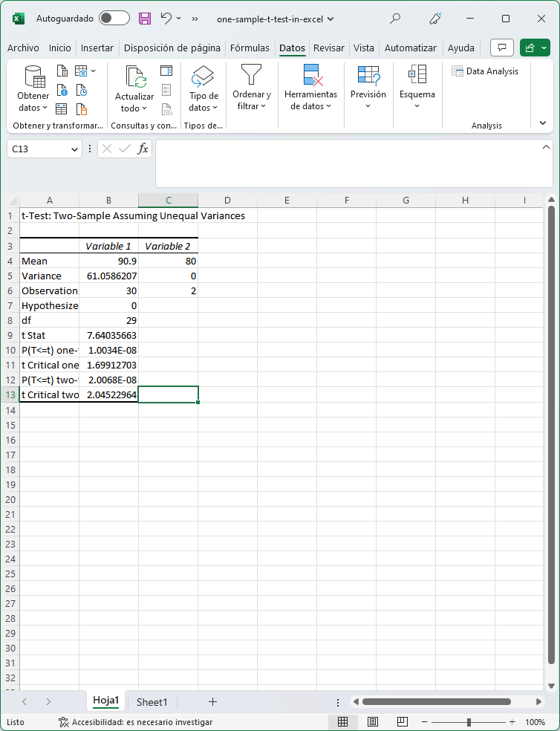Open Herramientas de datos tools

coord(310,75)
